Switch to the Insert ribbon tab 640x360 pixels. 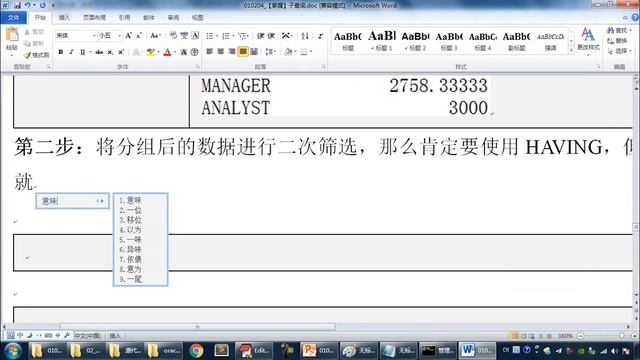tap(64, 18)
